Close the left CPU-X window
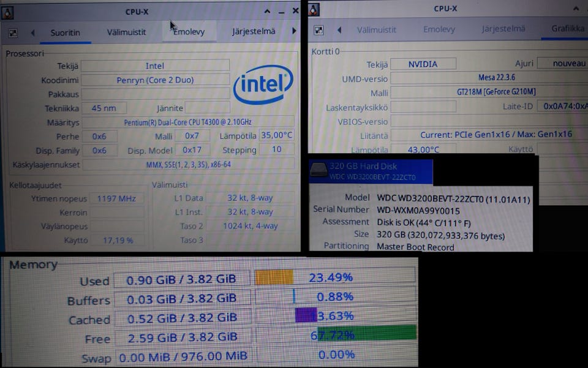The image size is (588, 368). pos(295,11)
